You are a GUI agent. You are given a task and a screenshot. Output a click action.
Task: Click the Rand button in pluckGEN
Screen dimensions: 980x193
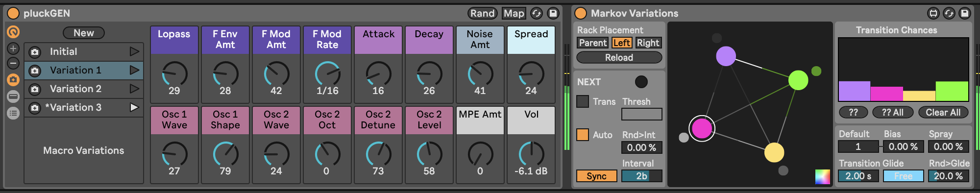pyautogui.click(x=483, y=13)
